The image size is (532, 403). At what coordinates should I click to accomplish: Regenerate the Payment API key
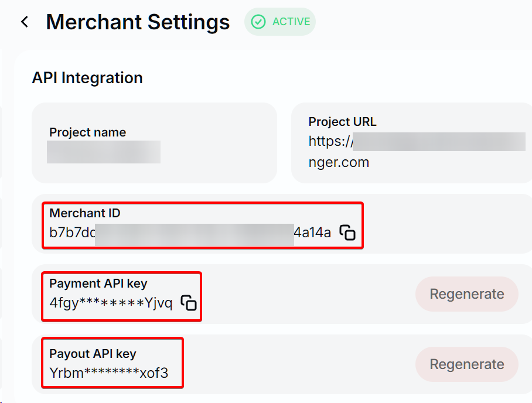tap(466, 294)
